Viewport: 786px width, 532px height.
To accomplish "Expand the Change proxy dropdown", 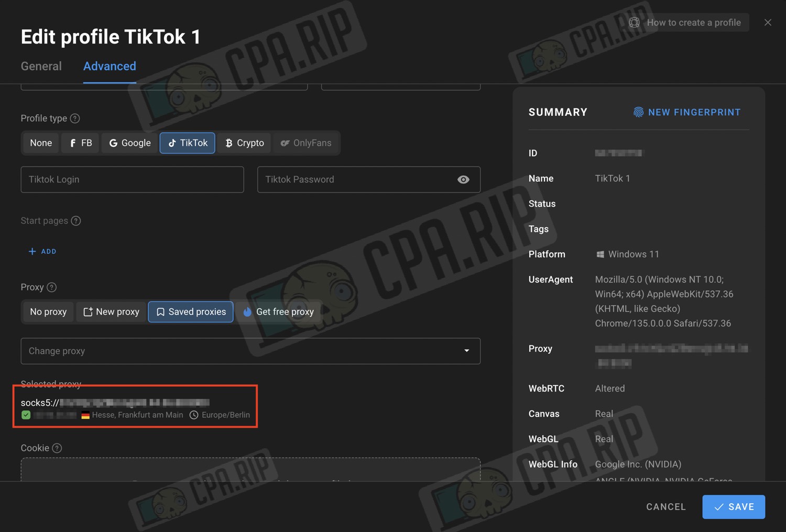I will [250, 351].
